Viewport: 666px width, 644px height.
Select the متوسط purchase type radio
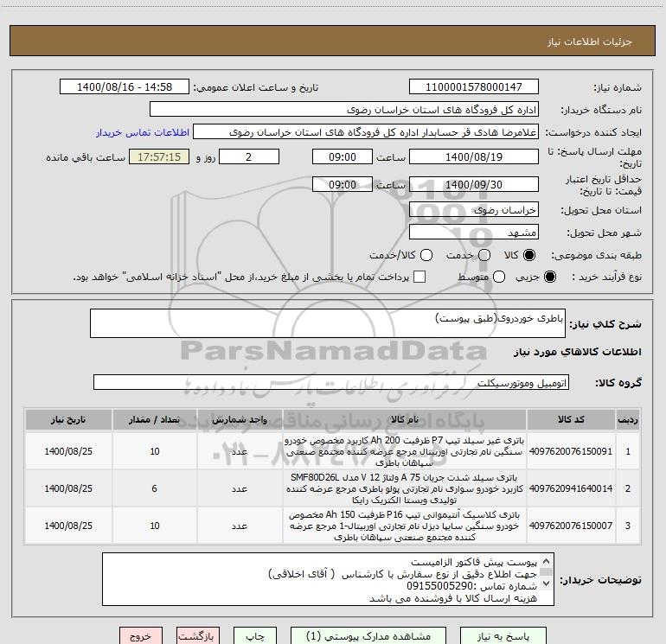tap(499, 277)
